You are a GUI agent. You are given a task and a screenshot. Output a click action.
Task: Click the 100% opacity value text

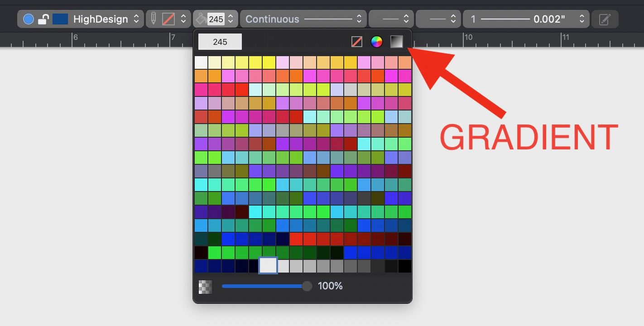(x=330, y=286)
